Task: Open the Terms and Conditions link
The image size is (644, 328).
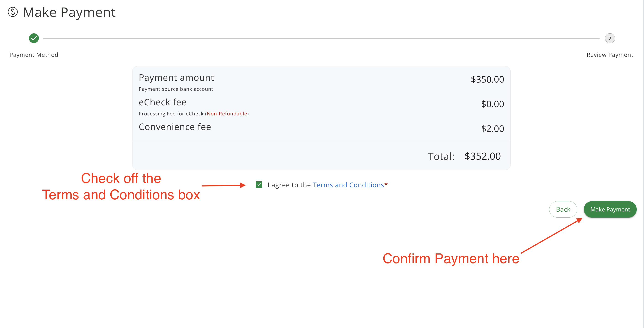Action: (x=348, y=185)
